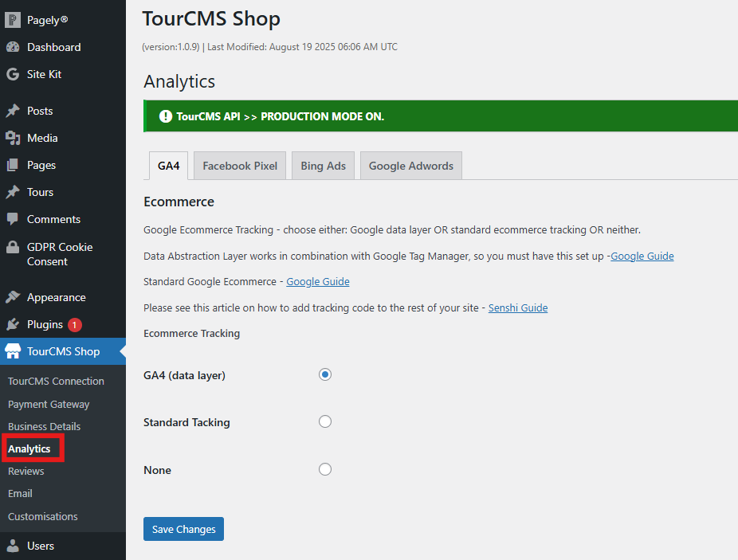Click the GDPR Cookie Consent lock icon

click(x=13, y=247)
